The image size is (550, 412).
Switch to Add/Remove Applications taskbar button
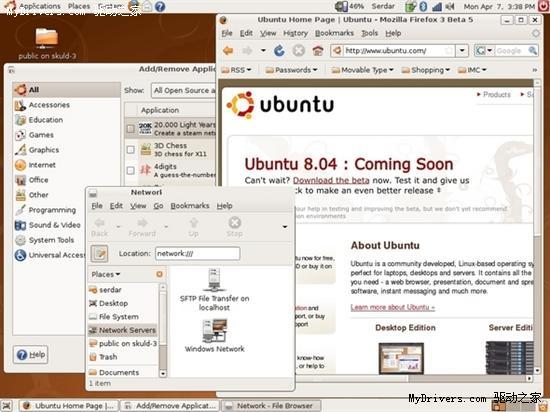pyautogui.click(x=170, y=406)
